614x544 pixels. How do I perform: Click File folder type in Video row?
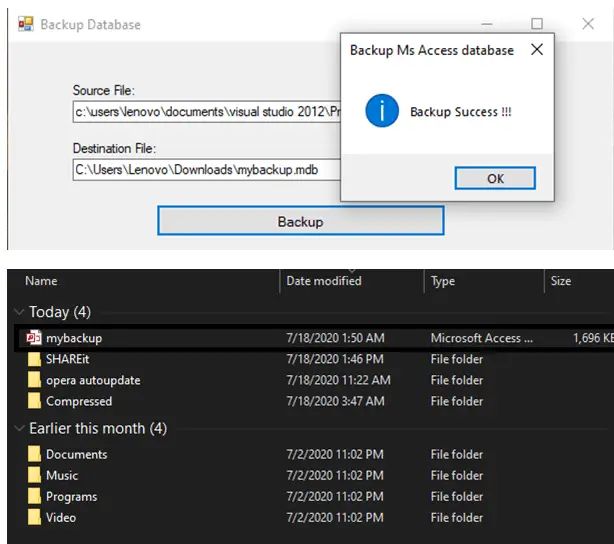click(457, 517)
